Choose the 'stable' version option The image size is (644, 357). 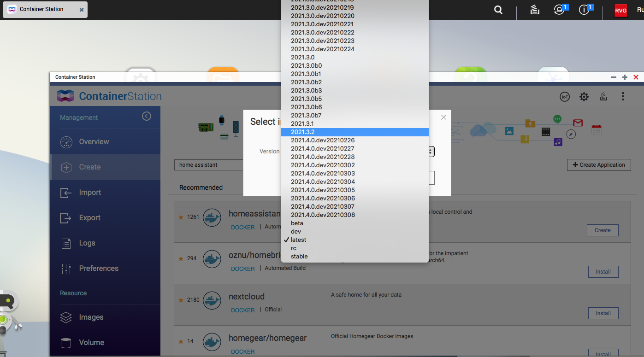click(299, 257)
